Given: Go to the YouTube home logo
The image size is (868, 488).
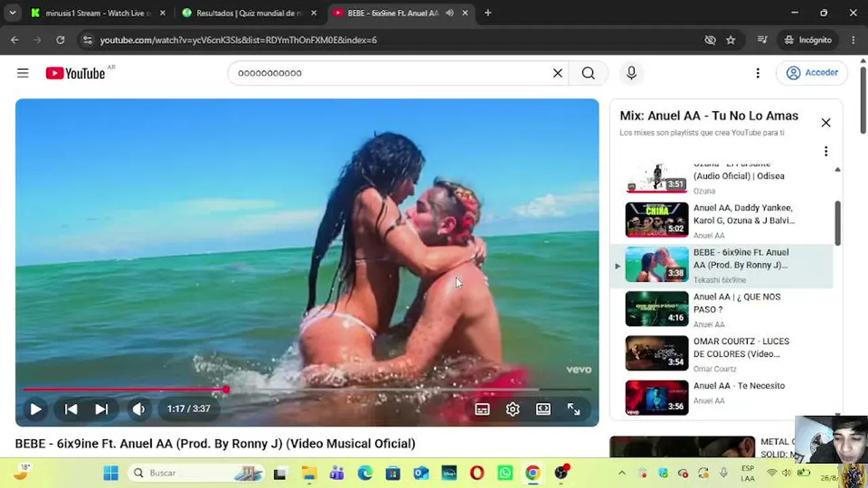Looking at the screenshot, I should [x=75, y=73].
